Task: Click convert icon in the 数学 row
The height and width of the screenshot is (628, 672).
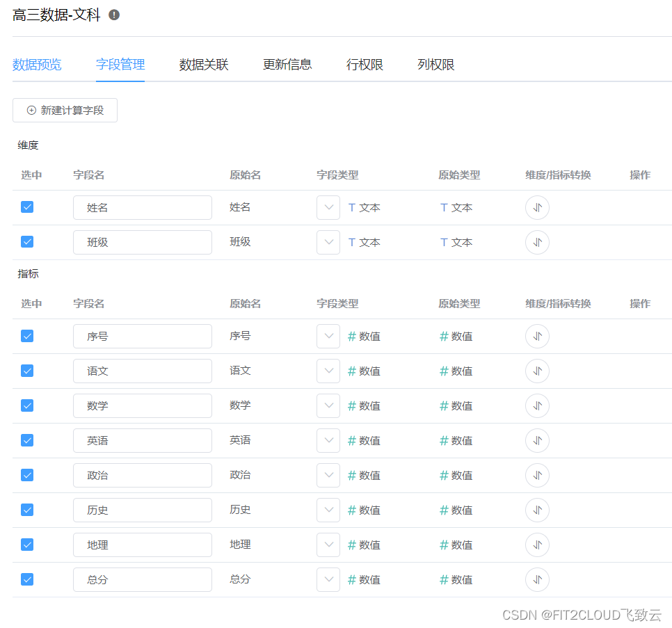Action: (537, 405)
